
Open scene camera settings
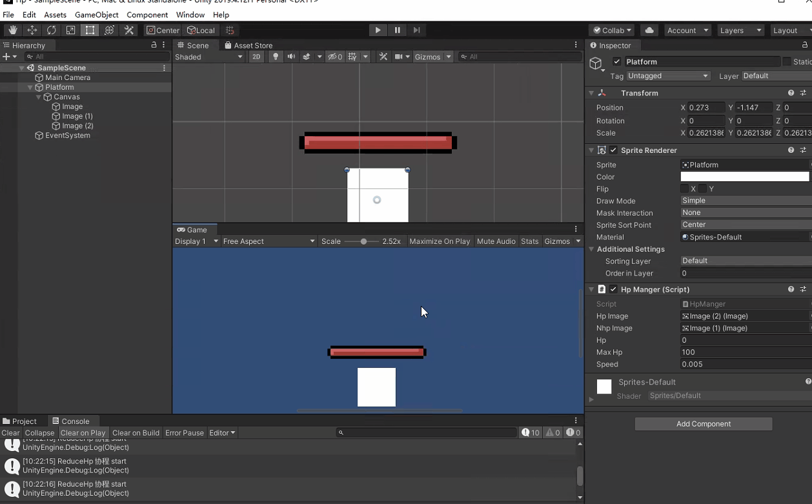click(x=399, y=57)
